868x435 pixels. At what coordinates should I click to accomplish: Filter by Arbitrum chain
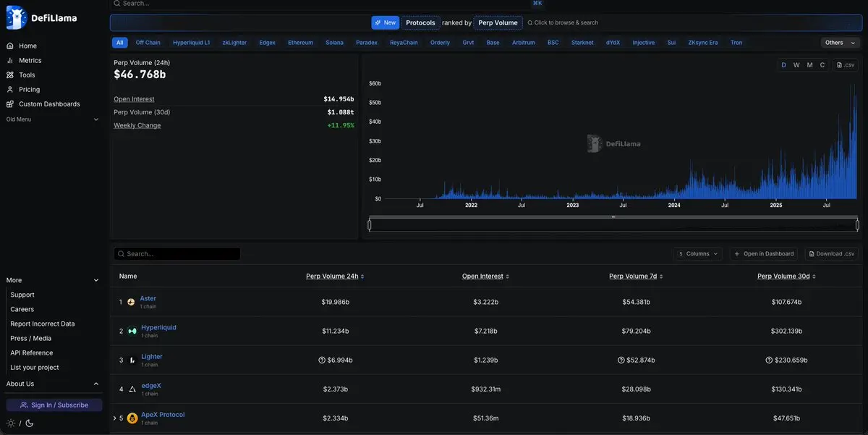tap(524, 43)
